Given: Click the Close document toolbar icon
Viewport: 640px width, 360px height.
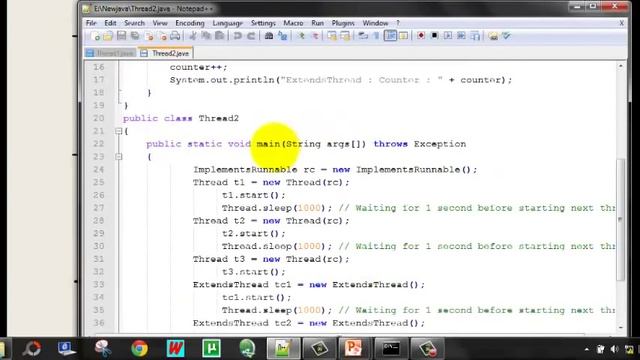Looking at the screenshot, I should point(149,36).
